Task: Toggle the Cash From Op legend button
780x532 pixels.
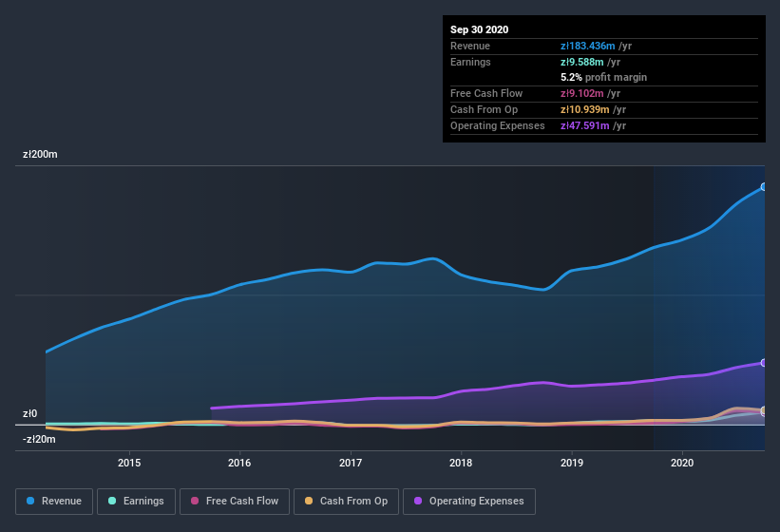Action: [x=346, y=502]
